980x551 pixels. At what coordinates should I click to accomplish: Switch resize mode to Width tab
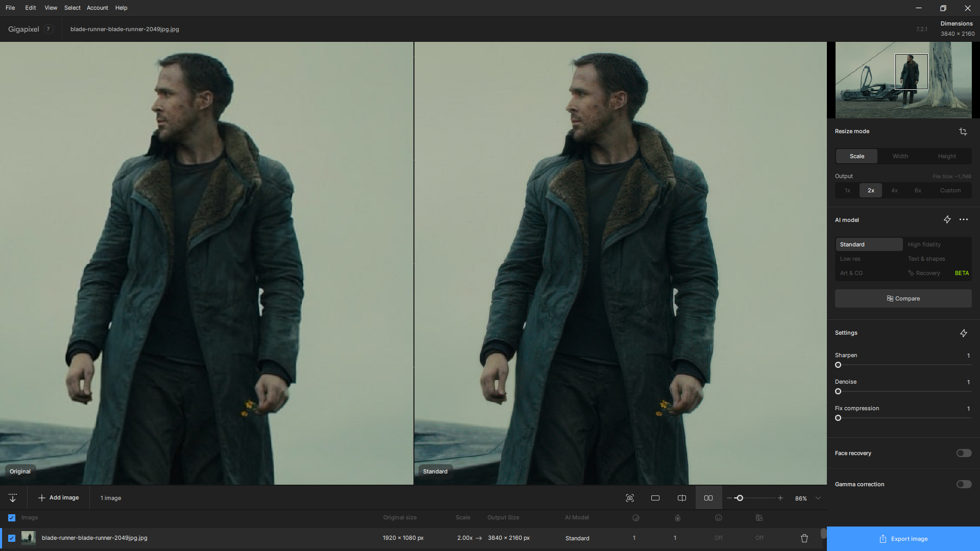coord(900,156)
